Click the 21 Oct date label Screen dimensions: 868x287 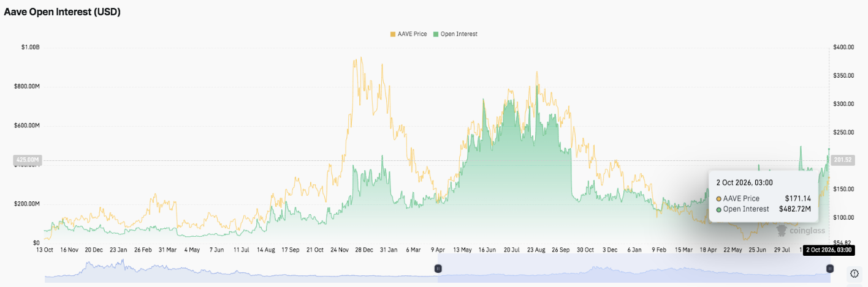[315, 250]
